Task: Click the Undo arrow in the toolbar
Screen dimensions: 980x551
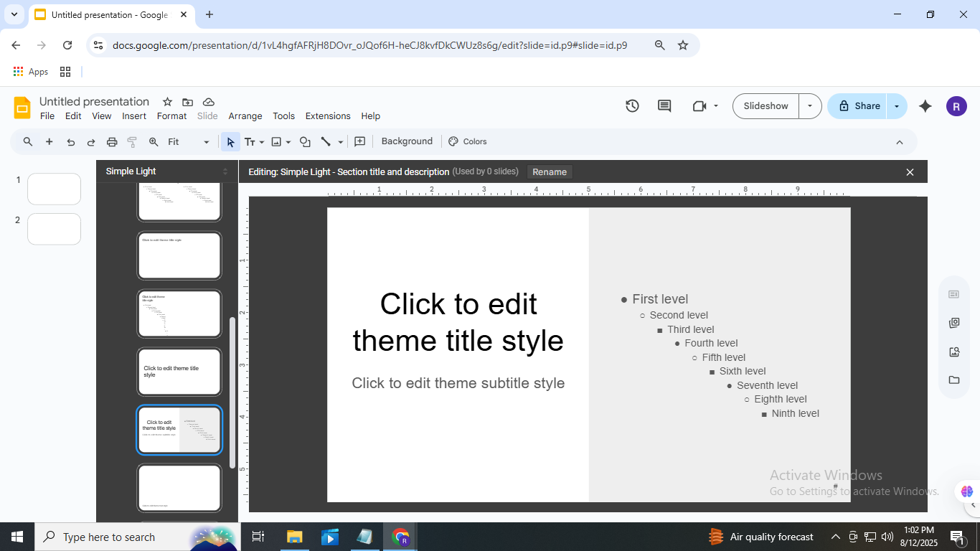Action: tap(70, 142)
